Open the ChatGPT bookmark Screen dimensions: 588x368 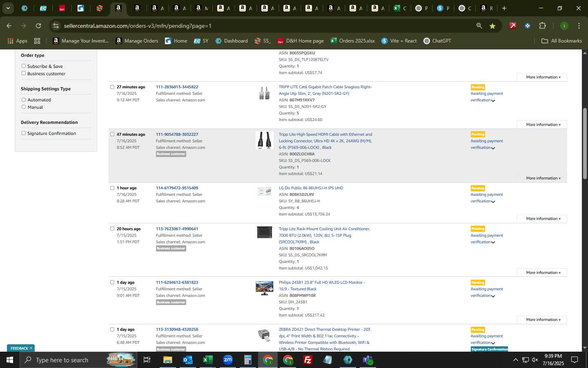tap(437, 41)
